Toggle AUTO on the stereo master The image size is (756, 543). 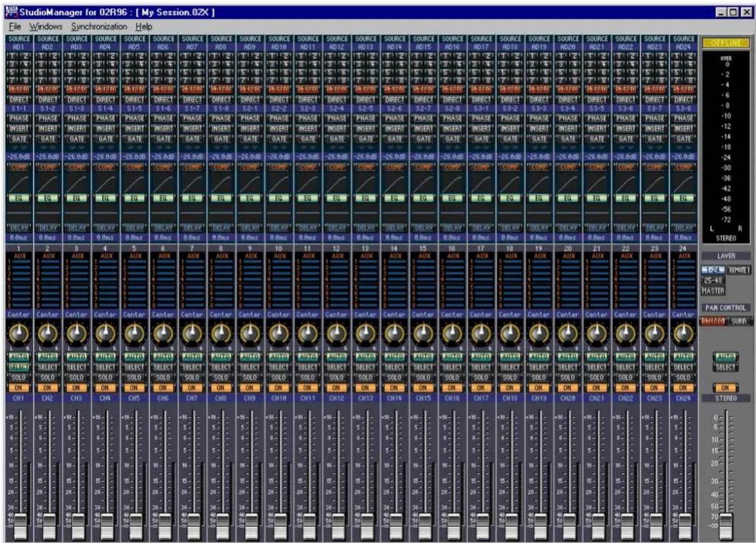[x=725, y=357]
